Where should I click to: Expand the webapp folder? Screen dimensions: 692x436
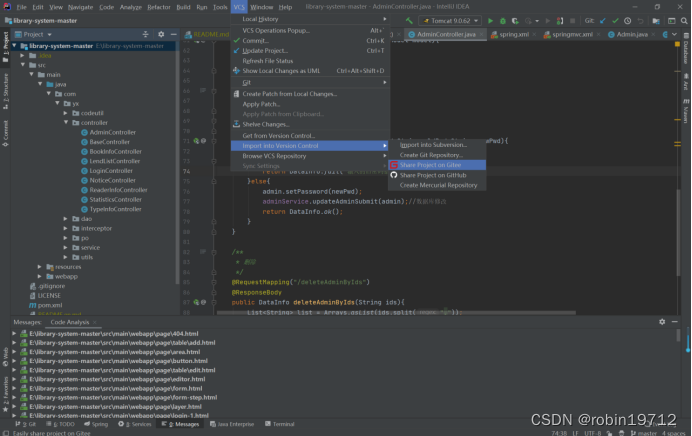(40, 276)
